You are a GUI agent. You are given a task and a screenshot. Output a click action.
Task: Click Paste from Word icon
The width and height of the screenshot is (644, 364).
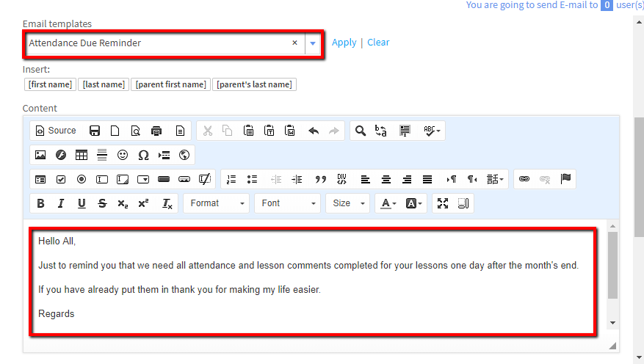tap(289, 131)
